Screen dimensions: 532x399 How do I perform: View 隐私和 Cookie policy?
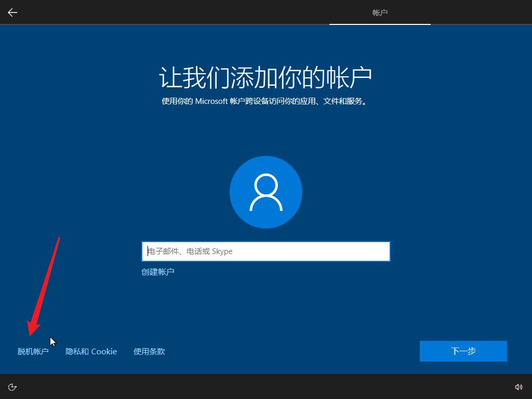91,351
